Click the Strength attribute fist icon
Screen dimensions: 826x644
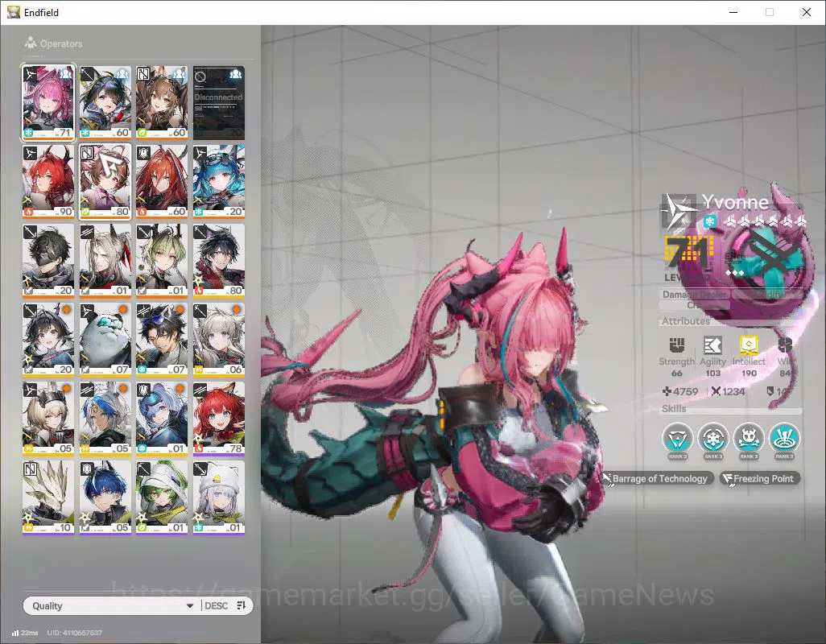[x=677, y=345]
